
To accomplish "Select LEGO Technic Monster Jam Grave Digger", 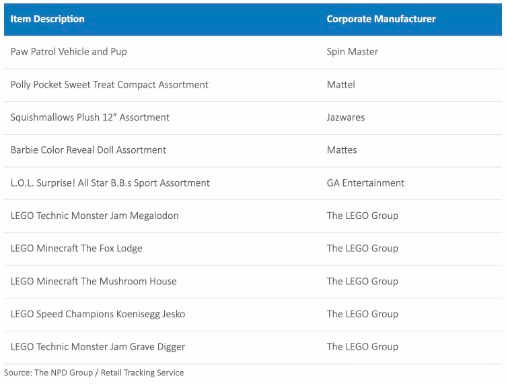I will (98, 347).
